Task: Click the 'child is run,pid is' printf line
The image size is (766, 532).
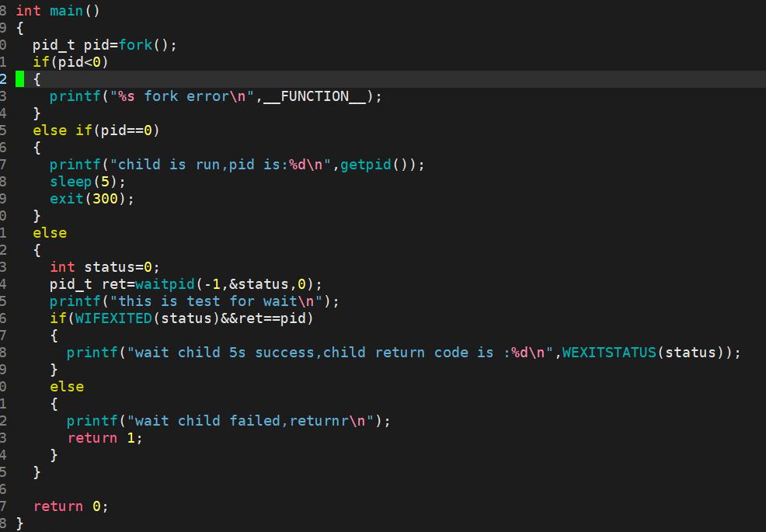Action: click(x=237, y=165)
